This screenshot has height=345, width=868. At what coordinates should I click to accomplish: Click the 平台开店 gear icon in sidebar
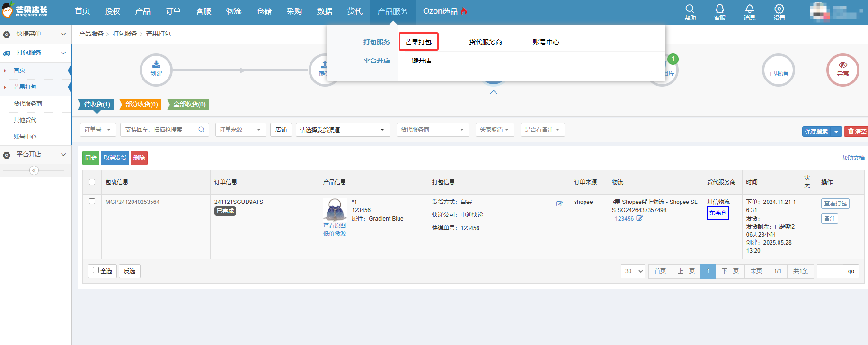7,155
